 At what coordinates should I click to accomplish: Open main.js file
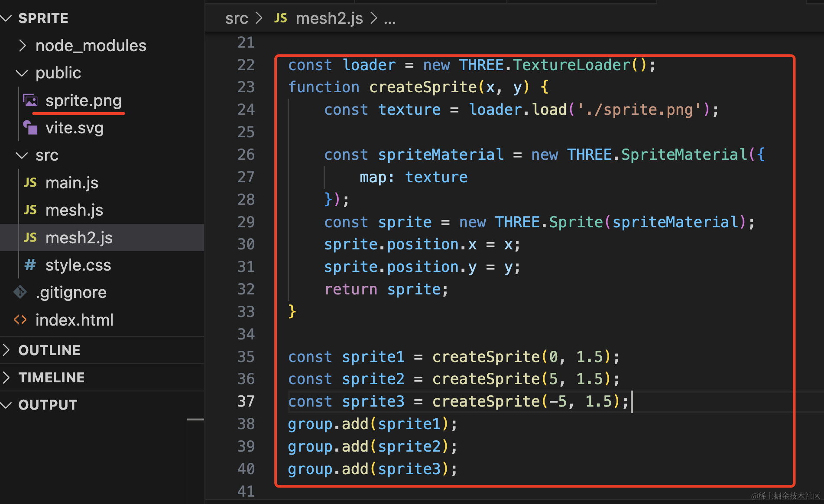(72, 183)
